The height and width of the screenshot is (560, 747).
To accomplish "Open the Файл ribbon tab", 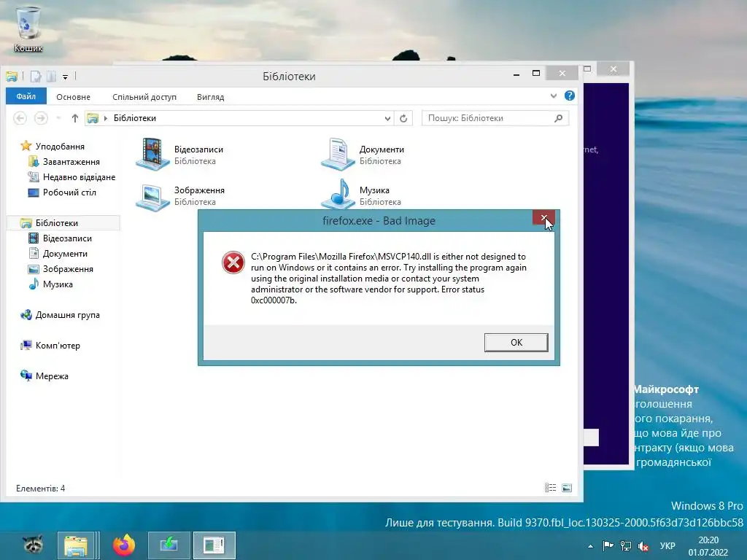I will click(x=26, y=96).
